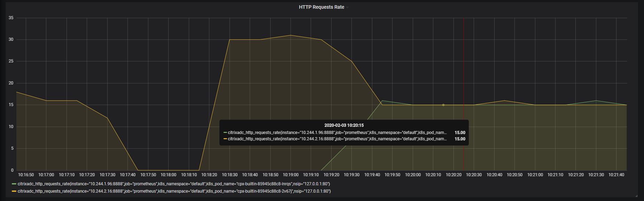Click x-axis label 10:19:30
This screenshot has width=644, height=201.
click(x=352, y=175)
